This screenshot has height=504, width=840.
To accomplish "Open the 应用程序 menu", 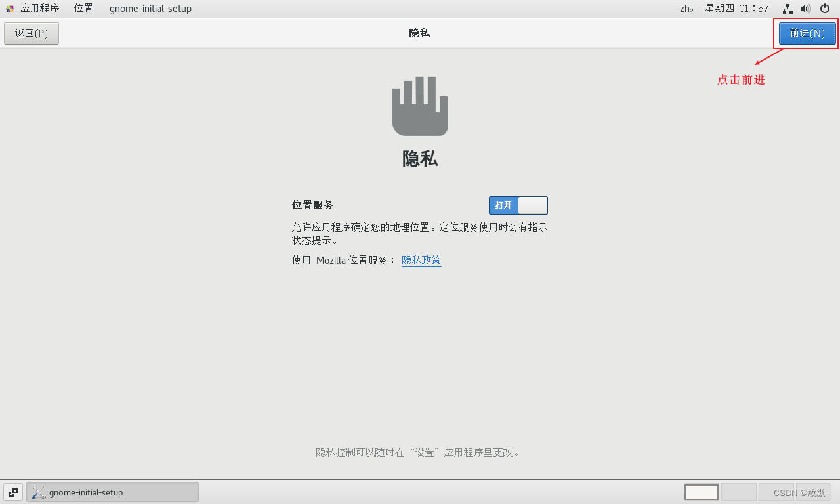I will (x=39, y=9).
